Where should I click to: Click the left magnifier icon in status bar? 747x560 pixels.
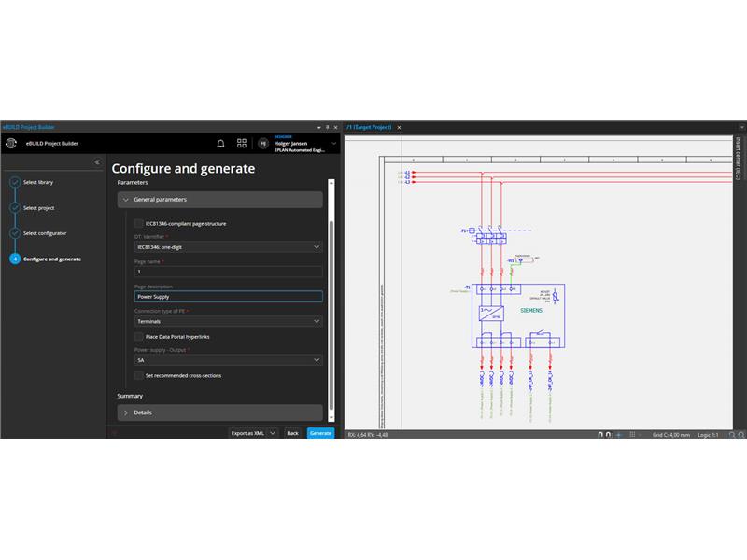(x=732, y=435)
